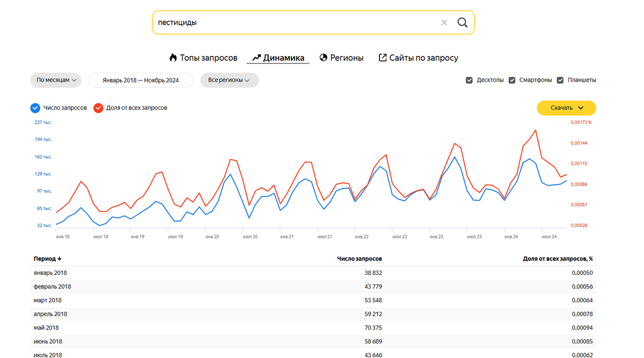Screen dimensions: 644x358
Task: Click the external link icon by Сайты по запросу
Action: coord(383,57)
